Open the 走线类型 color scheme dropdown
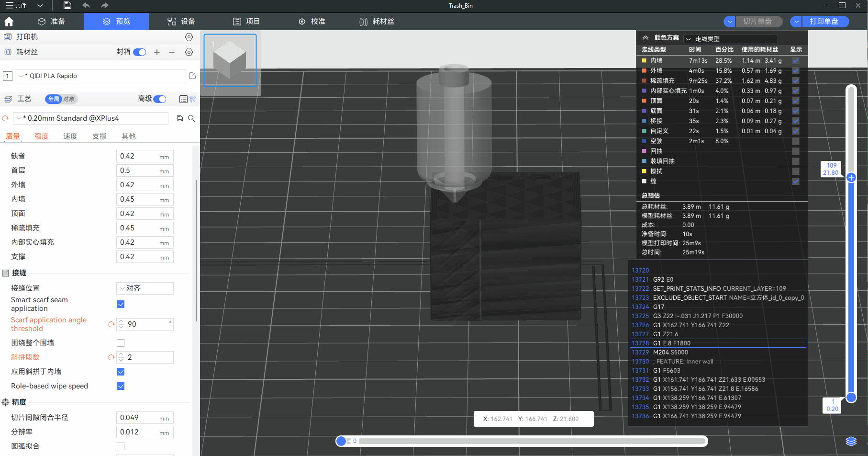Viewport: 868px width, 456px height. 730,39
